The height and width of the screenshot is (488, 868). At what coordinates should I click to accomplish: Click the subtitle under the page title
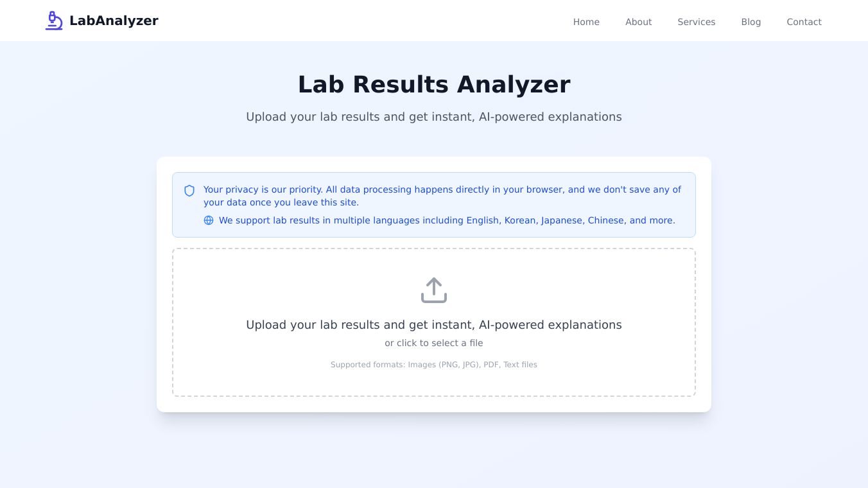[434, 117]
